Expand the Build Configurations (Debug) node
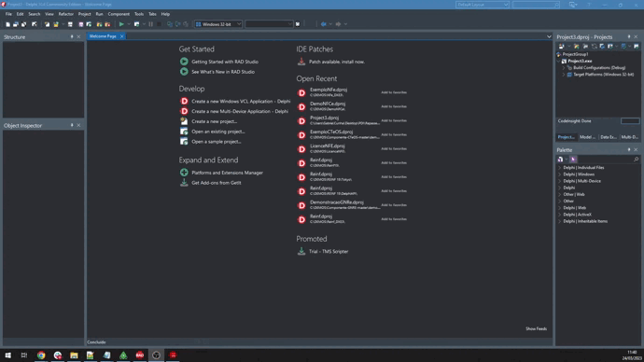Image resolution: width=644 pixels, height=362 pixels. (564, 68)
